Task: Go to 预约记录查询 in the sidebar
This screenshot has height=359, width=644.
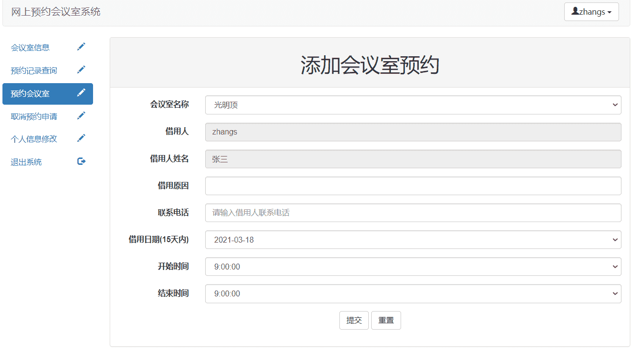Action: (48, 70)
